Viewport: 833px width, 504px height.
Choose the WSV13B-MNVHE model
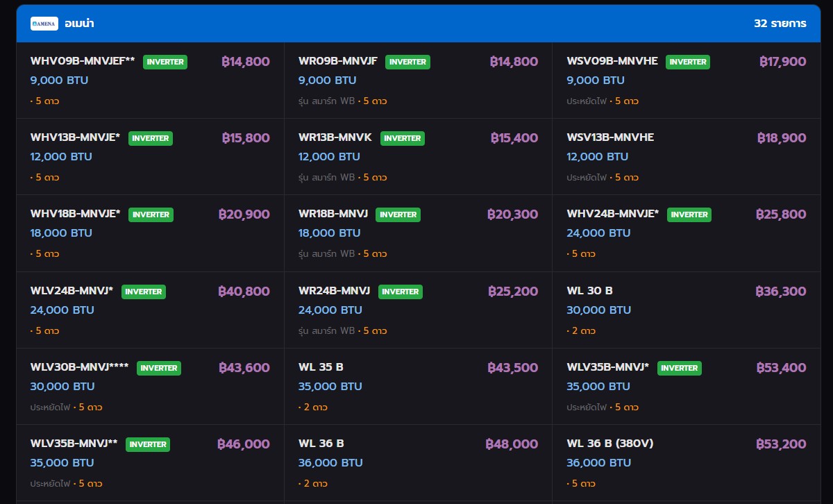[x=610, y=137]
